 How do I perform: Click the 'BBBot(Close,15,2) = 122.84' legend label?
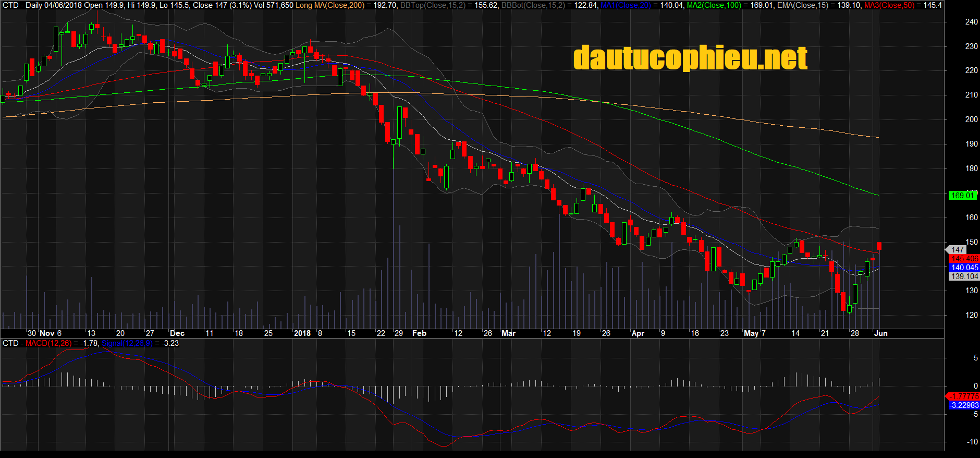tap(549, 5)
